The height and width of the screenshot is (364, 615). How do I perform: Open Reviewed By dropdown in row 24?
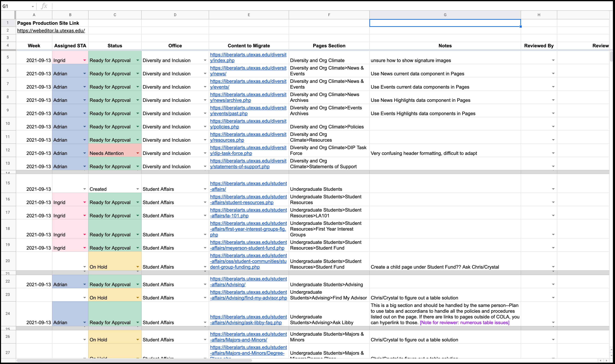[553, 323]
